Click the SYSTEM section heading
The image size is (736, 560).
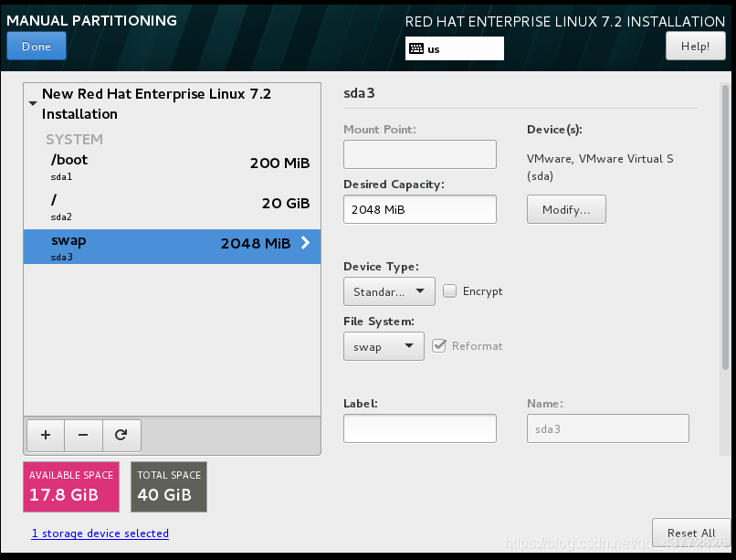point(74,140)
